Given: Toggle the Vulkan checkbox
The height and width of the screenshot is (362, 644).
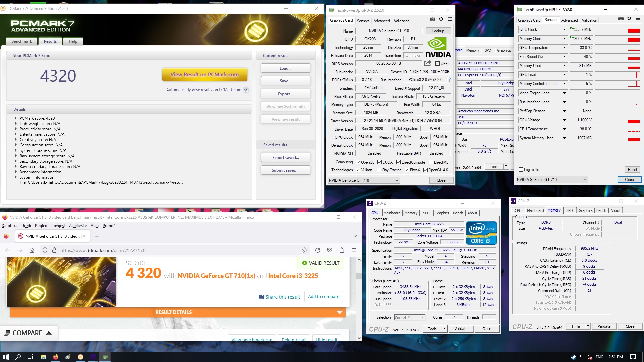Looking at the screenshot, I should tap(358, 170).
